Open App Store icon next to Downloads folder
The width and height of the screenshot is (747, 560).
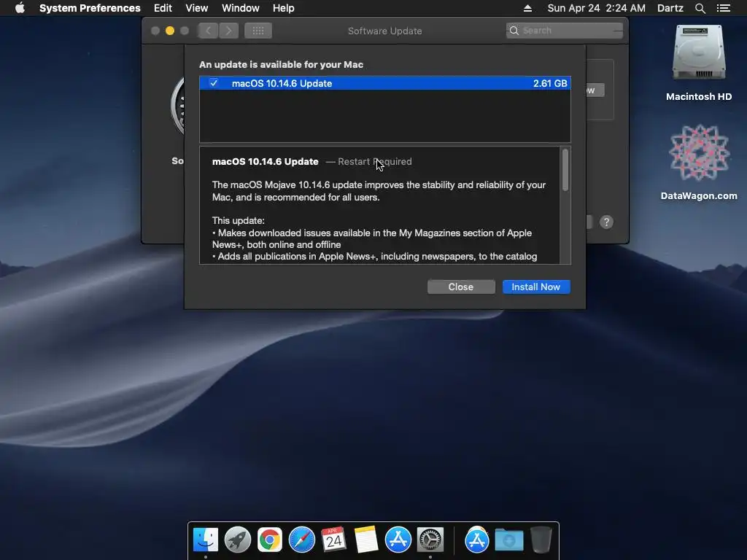click(476, 540)
